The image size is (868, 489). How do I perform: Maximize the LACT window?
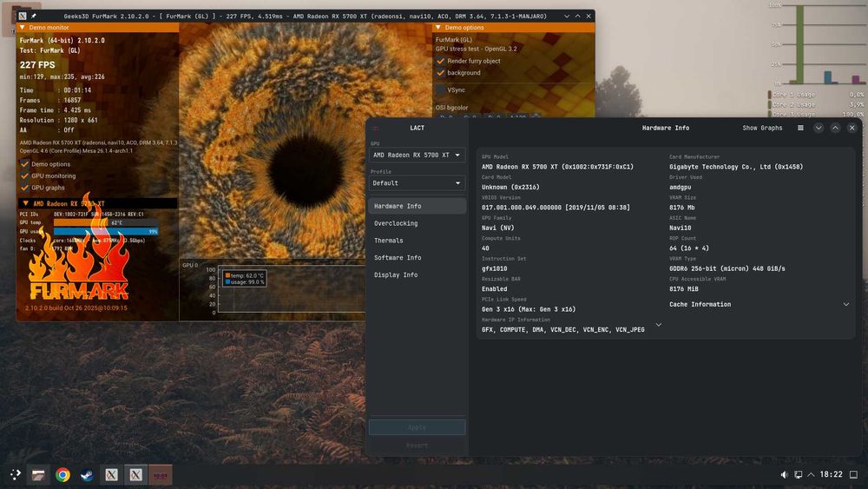point(835,128)
